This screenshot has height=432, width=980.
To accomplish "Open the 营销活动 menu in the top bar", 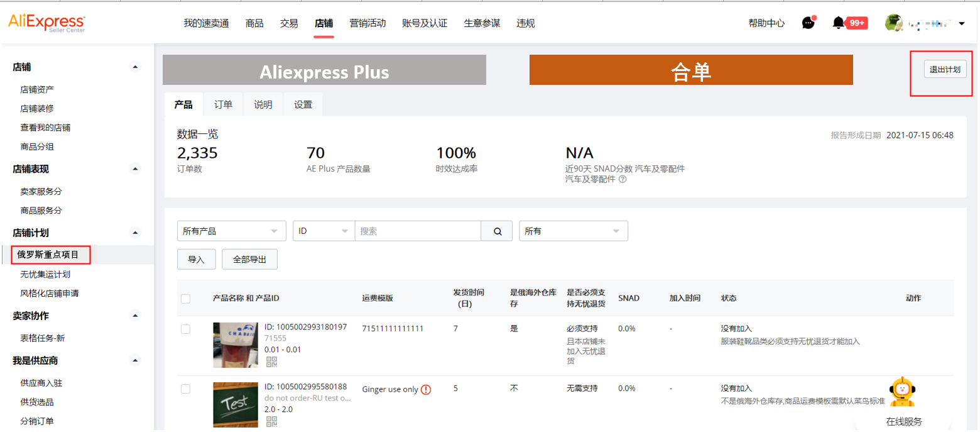I will pos(367,23).
